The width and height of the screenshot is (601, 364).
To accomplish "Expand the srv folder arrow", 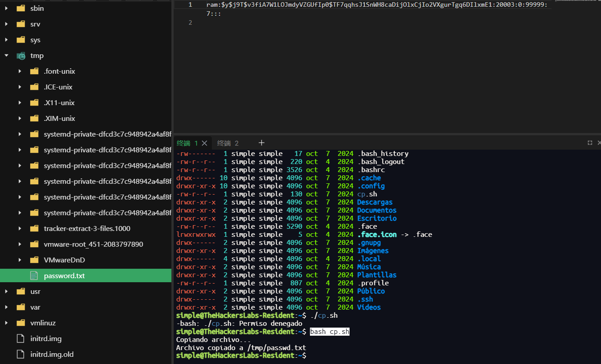I will 6,24.
